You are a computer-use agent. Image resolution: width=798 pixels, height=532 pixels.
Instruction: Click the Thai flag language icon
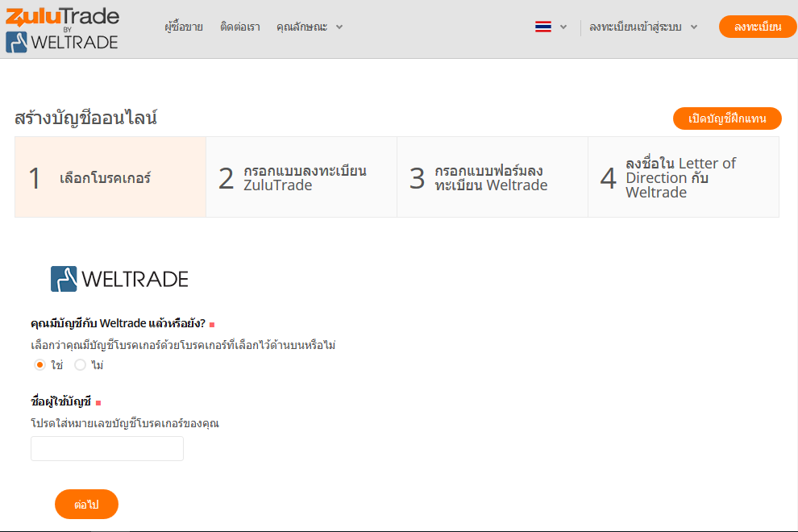(543, 27)
